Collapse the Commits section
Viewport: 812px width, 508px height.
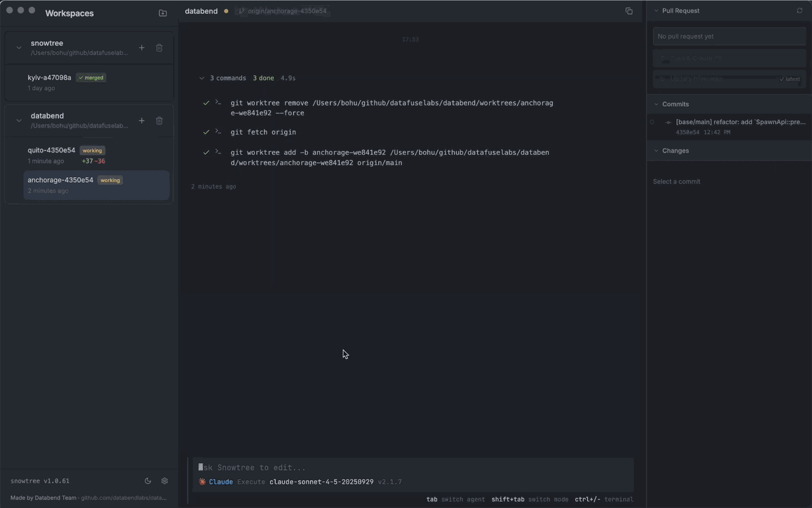[x=656, y=104]
